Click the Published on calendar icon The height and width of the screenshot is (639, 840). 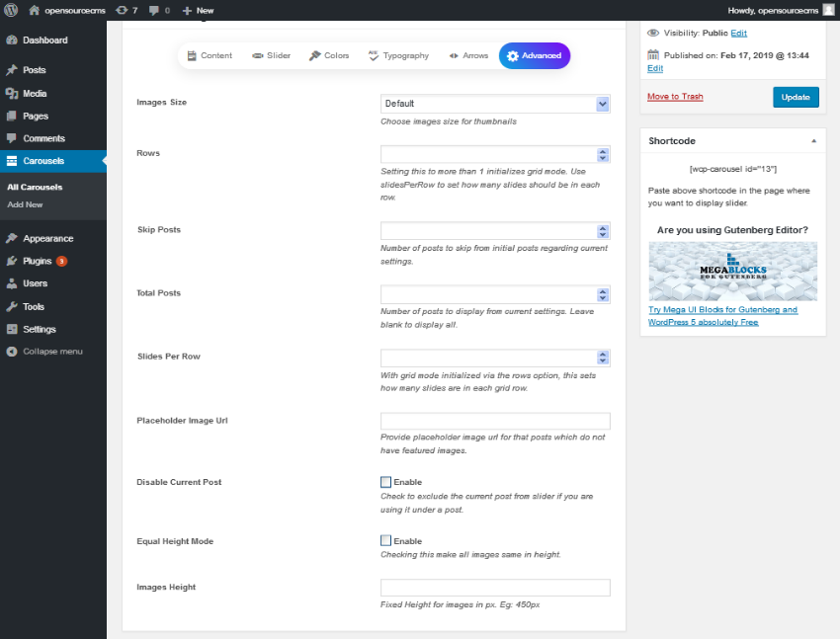653,55
